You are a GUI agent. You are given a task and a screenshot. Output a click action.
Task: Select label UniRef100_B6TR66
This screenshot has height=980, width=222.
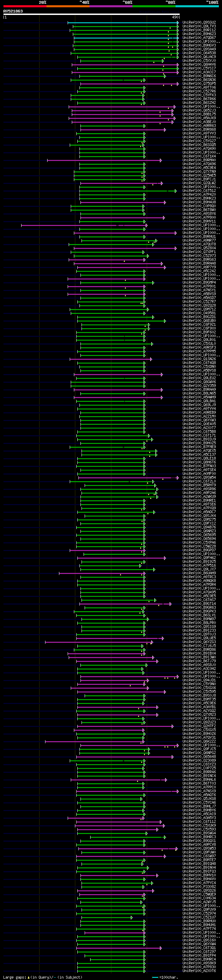(x=199, y=99)
